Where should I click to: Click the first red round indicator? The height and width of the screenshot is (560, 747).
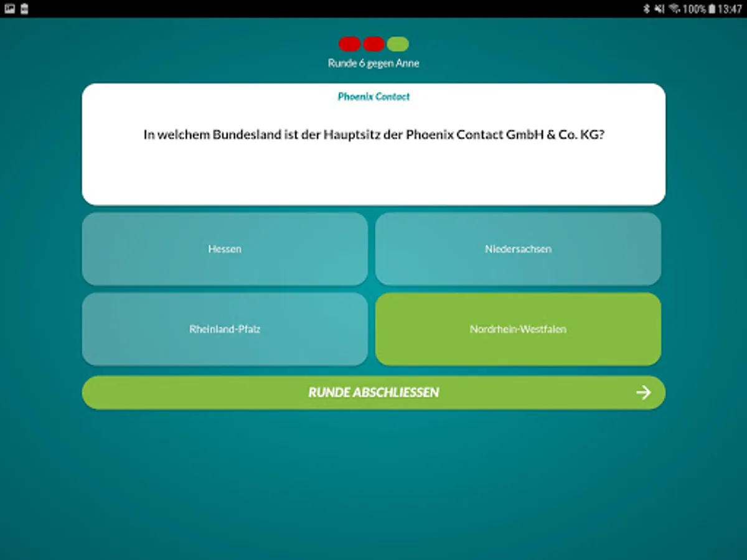click(349, 44)
